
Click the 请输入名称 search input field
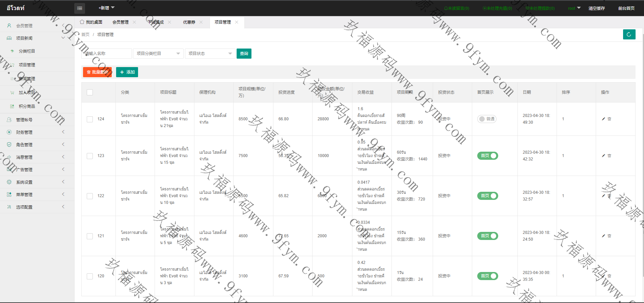pos(107,54)
